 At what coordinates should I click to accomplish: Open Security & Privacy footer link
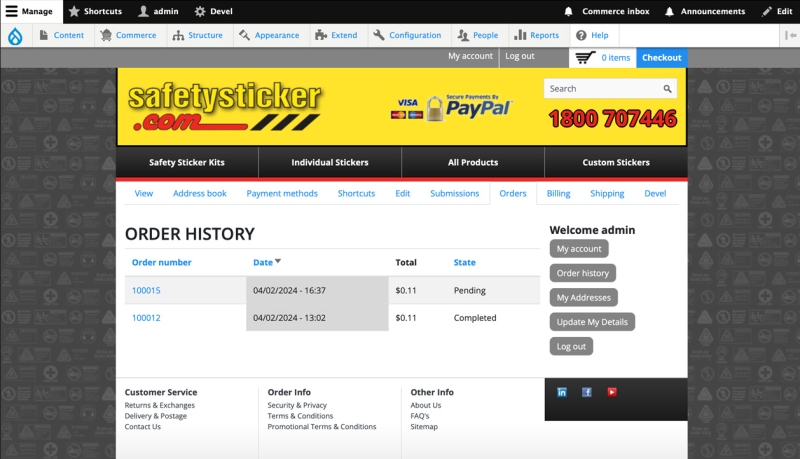pos(297,405)
